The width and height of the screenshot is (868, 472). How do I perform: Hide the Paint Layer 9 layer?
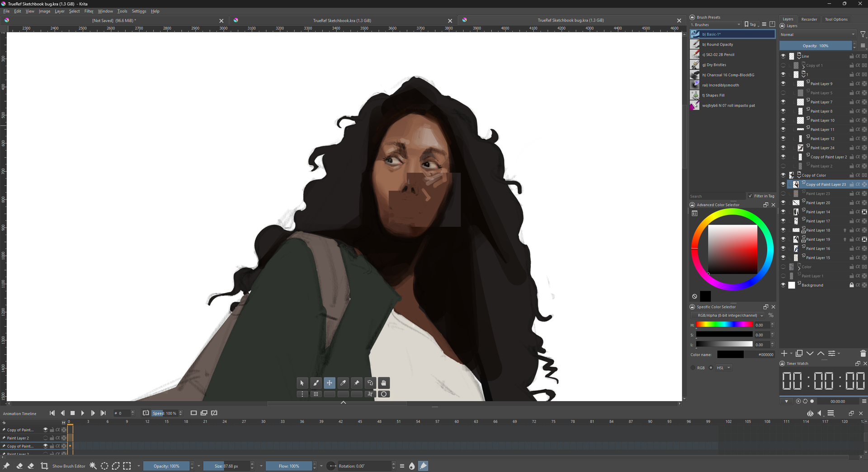[783, 84]
